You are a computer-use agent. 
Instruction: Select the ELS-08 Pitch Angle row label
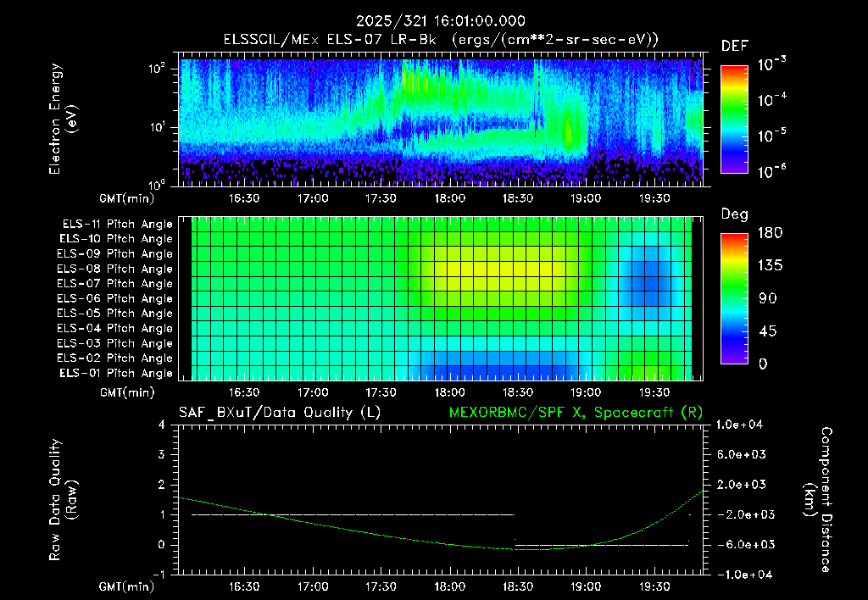coord(115,269)
